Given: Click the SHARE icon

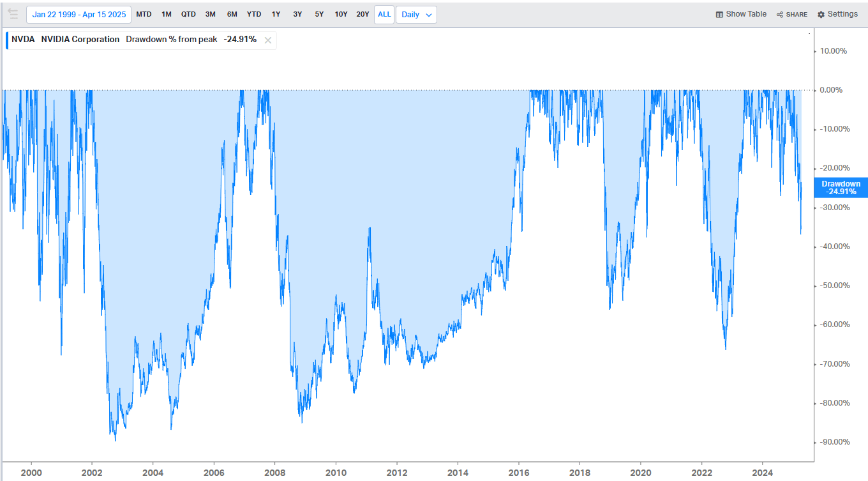Looking at the screenshot, I should [791, 14].
